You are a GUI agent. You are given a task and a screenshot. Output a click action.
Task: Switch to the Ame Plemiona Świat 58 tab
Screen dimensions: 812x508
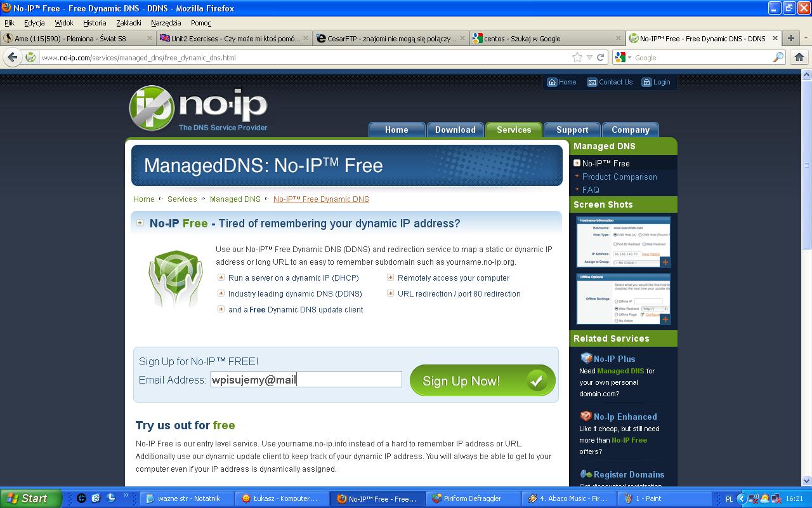pyautogui.click(x=78, y=38)
